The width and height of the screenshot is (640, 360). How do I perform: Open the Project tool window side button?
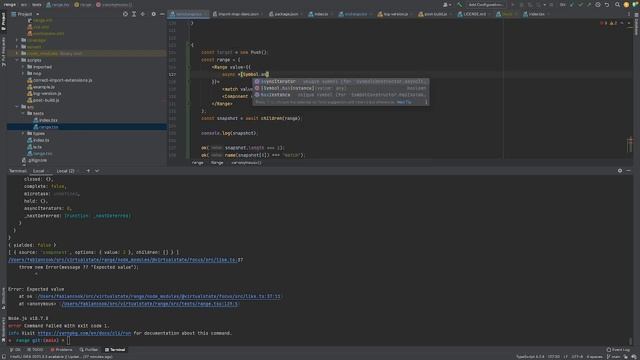[3, 21]
